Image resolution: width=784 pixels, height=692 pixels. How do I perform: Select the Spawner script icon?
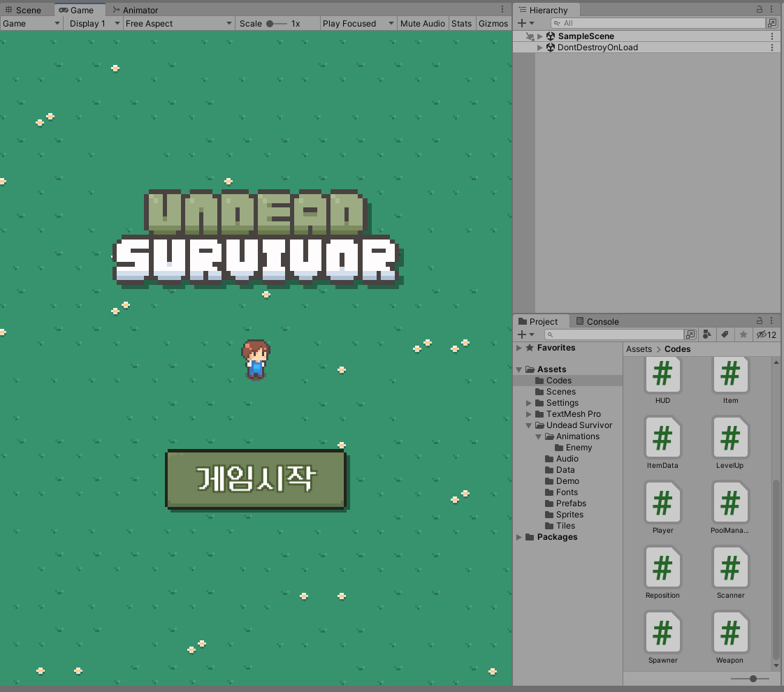(662, 632)
